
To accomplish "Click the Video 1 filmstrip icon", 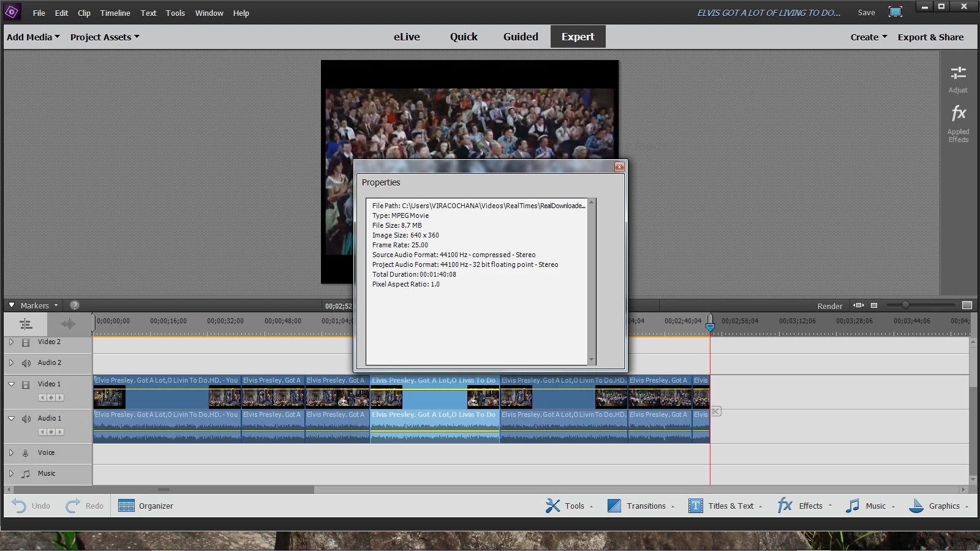I will pos(26,384).
